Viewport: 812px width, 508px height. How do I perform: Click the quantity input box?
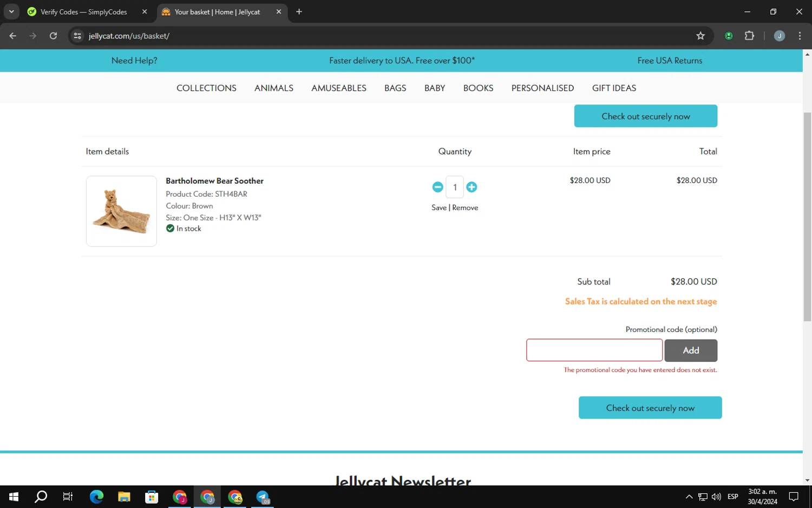coord(455,187)
